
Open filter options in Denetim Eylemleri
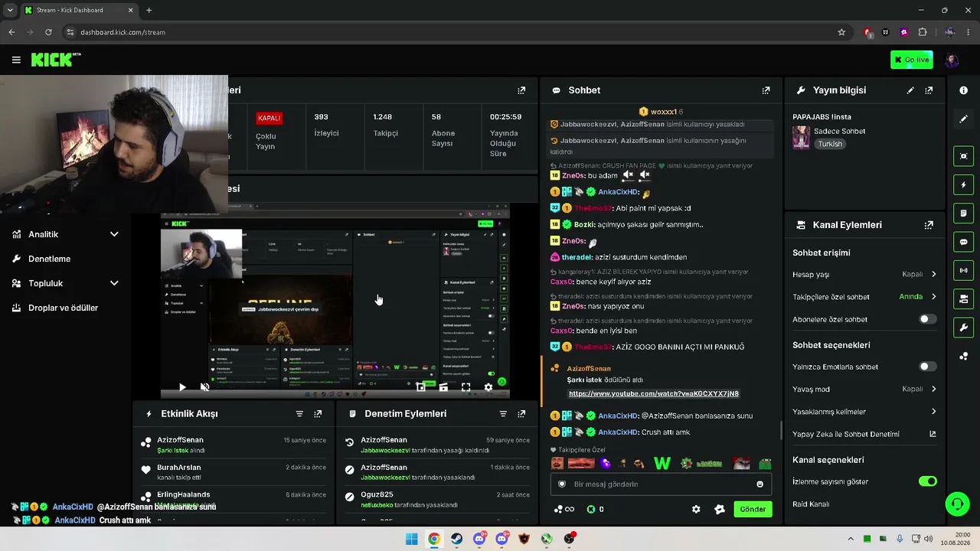(503, 414)
